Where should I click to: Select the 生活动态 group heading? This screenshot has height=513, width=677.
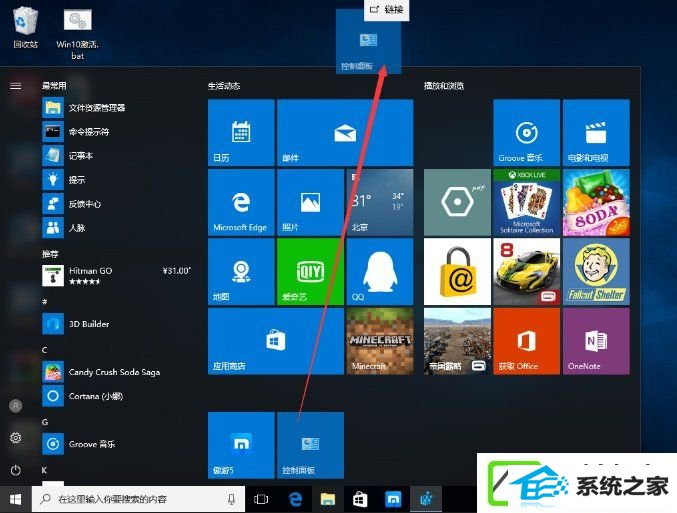pyautogui.click(x=224, y=86)
